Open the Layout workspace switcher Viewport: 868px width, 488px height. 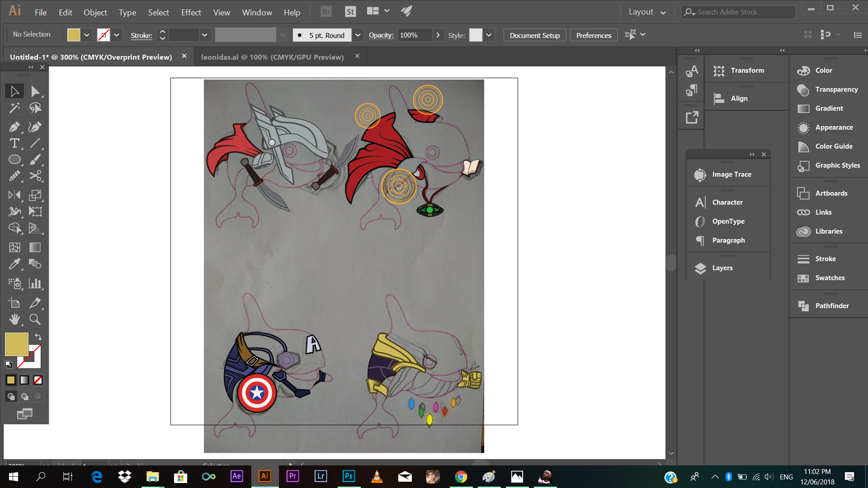(x=647, y=12)
